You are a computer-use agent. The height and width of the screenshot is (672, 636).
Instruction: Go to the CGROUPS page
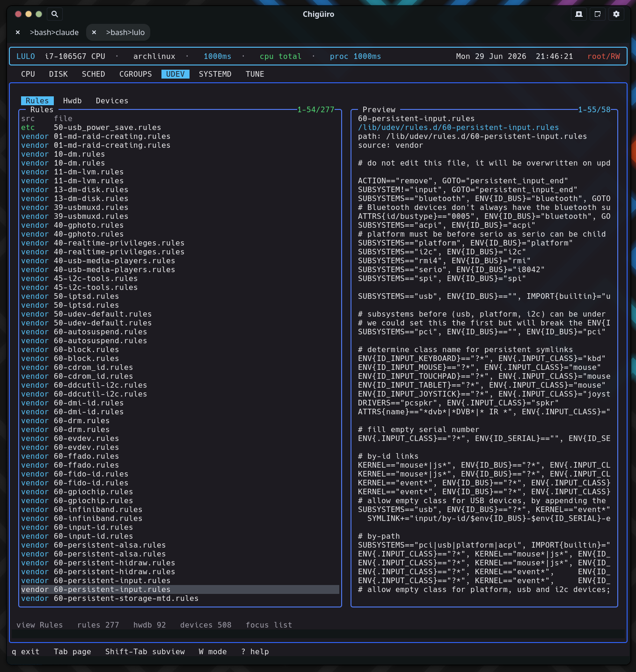(x=136, y=74)
